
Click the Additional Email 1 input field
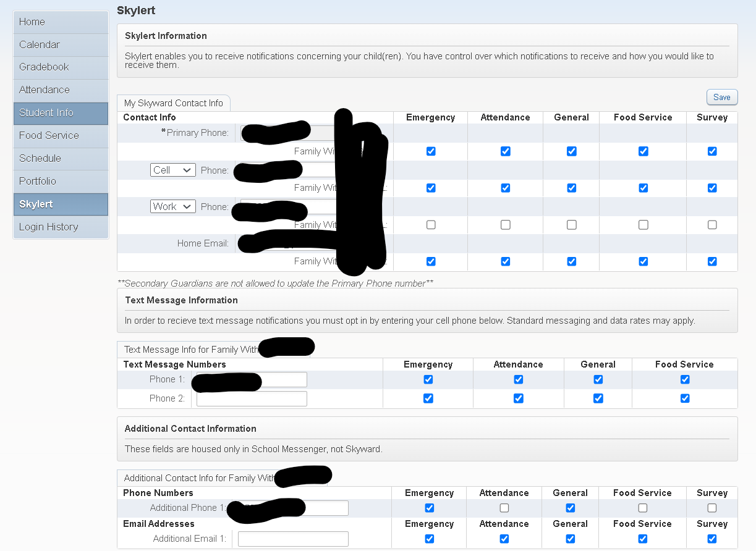[293, 539]
